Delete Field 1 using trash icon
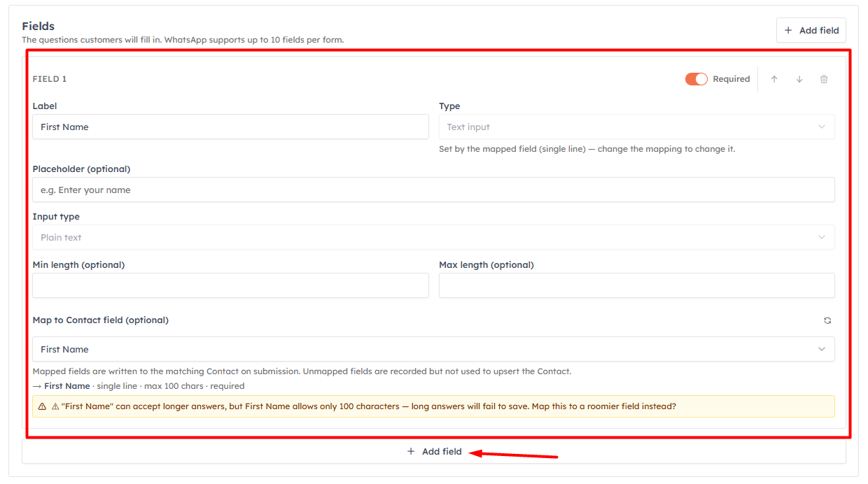868x484 pixels. tap(824, 79)
